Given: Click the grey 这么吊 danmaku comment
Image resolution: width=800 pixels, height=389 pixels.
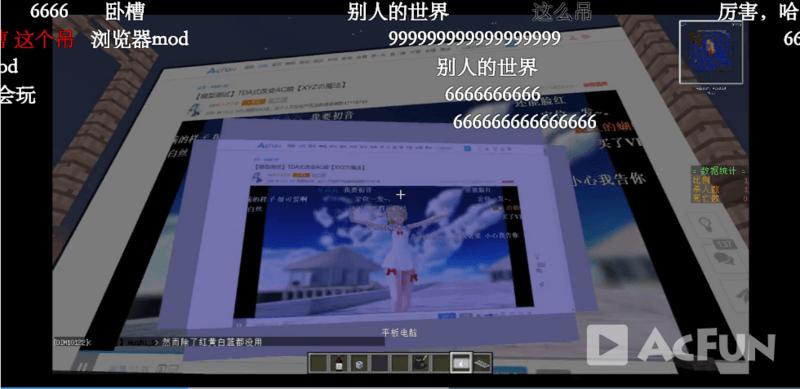Looking at the screenshot, I should click(x=562, y=12).
